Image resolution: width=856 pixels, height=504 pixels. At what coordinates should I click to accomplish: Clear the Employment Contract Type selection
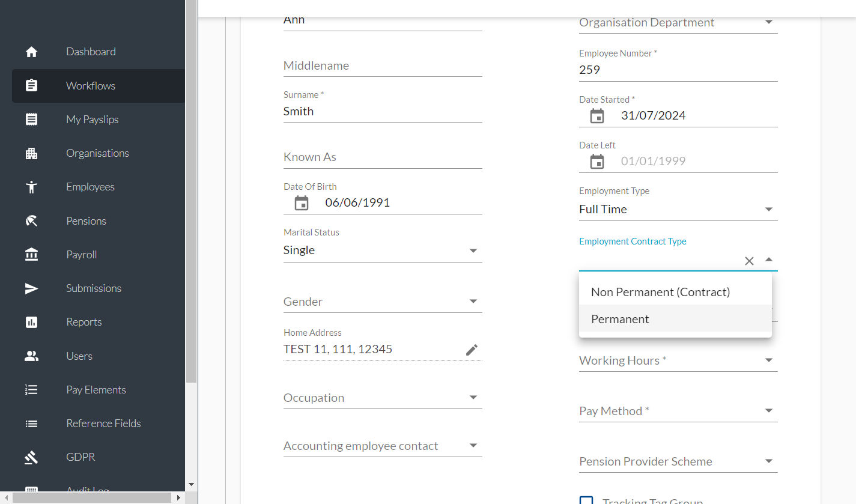point(749,261)
